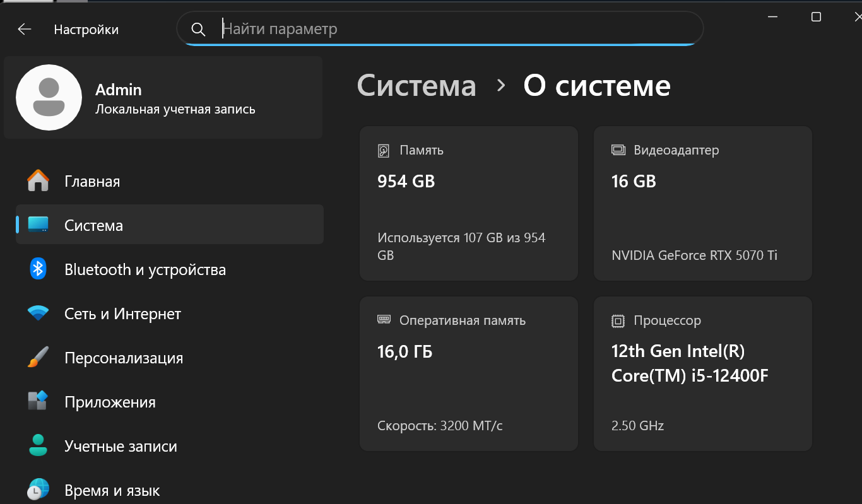Click the Время и язык globe icon

coord(38,489)
